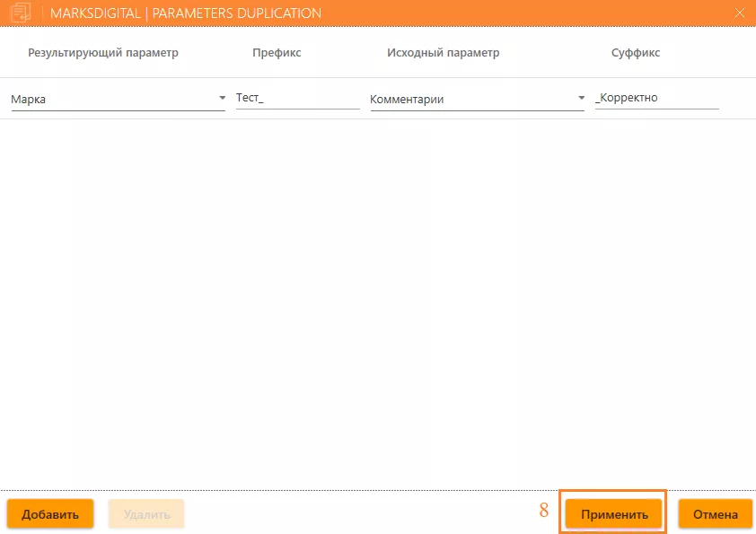The image size is (756, 534).
Task: Expand the Марка dropdown arrow
Action: point(222,98)
